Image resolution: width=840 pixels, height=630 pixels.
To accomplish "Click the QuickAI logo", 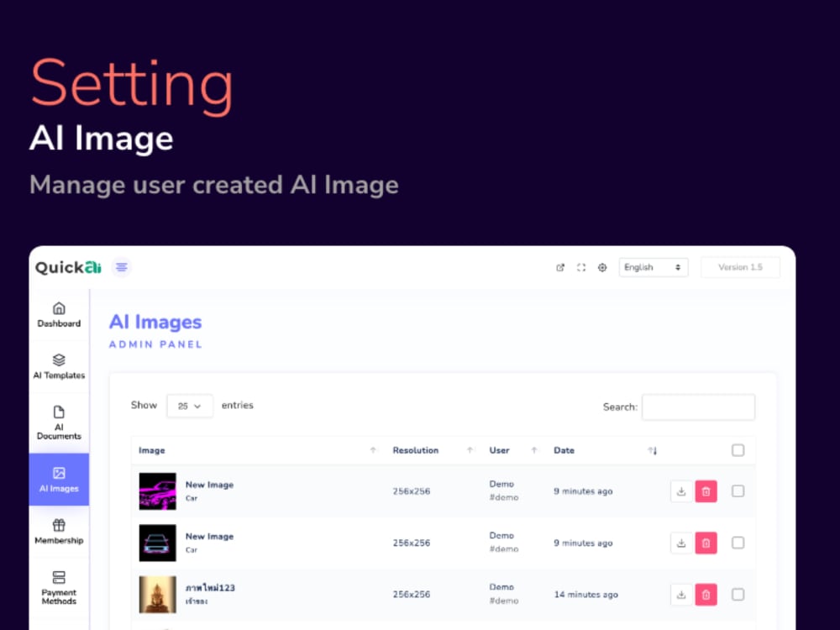I will (x=67, y=267).
